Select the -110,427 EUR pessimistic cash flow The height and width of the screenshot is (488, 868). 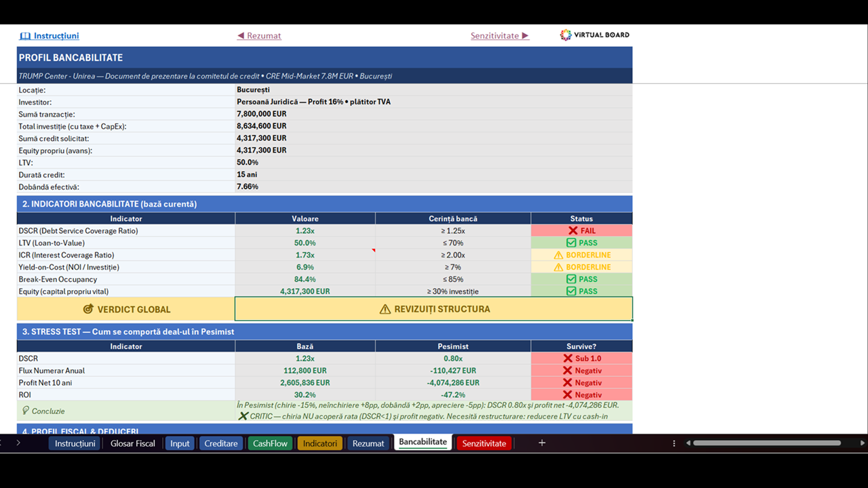click(x=453, y=371)
